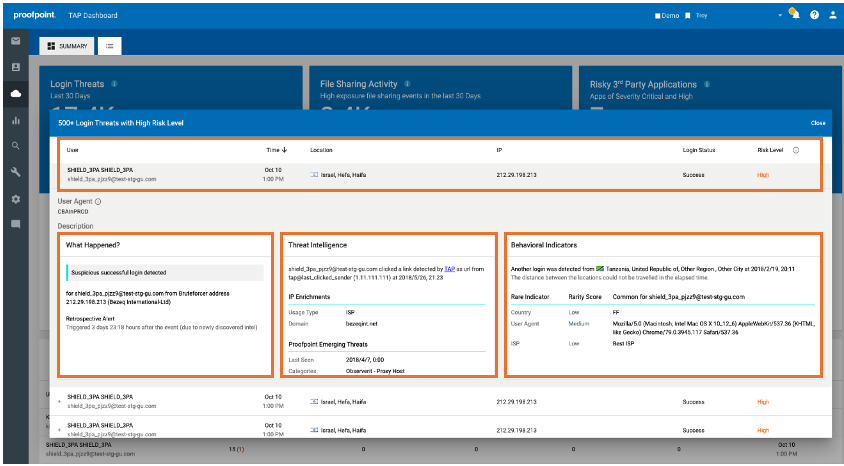
Task: Click the Login Threats card title
Action: pyautogui.click(x=77, y=84)
